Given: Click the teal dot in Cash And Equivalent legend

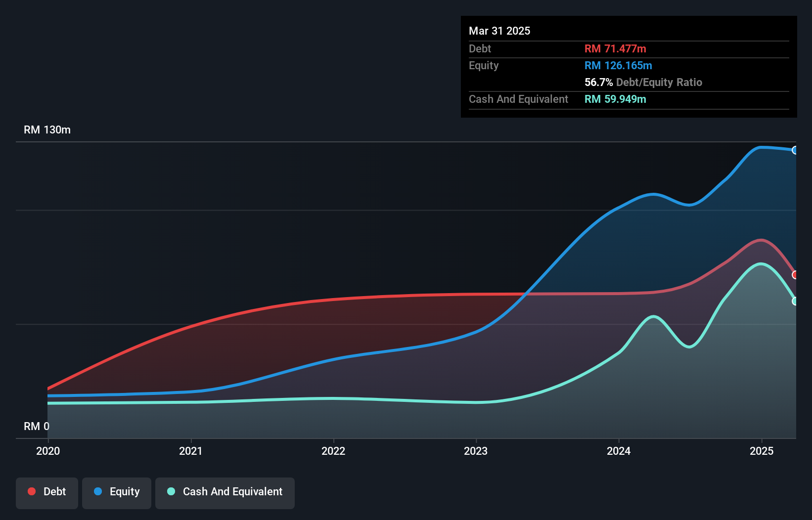Looking at the screenshot, I should 171,491.
